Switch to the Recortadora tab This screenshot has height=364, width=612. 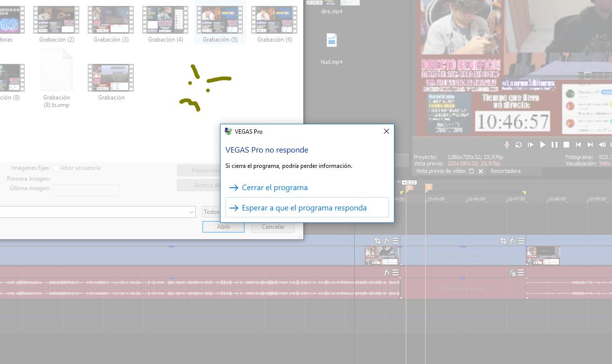click(x=505, y=171)
